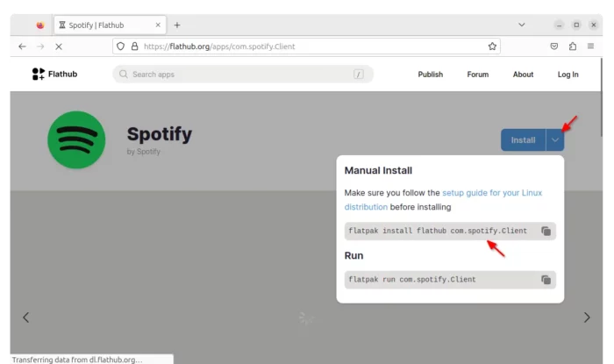
Task: Click the blue Install button
Action: click(523, 140)
